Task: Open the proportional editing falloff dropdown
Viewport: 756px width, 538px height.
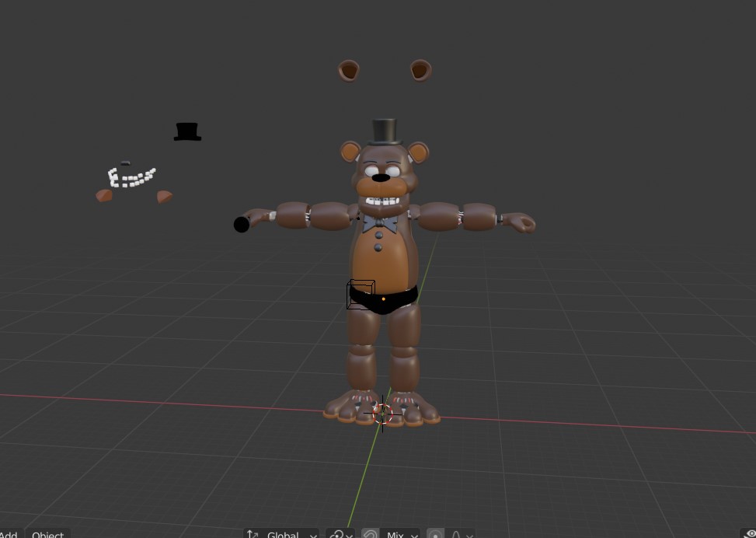Action: click(461, 535)
